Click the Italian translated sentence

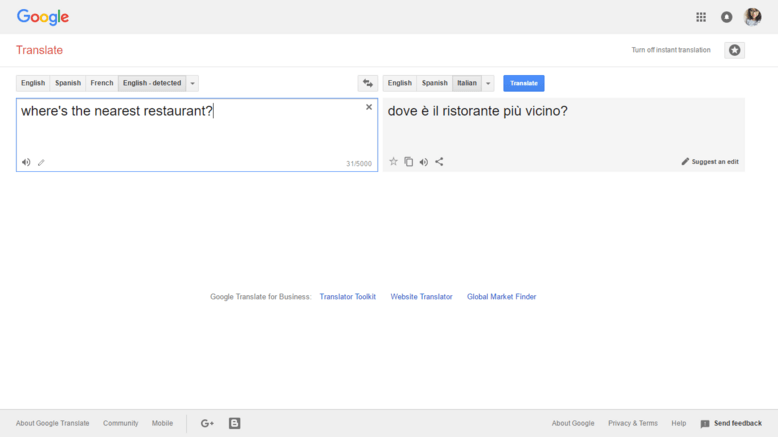(477, 111)
